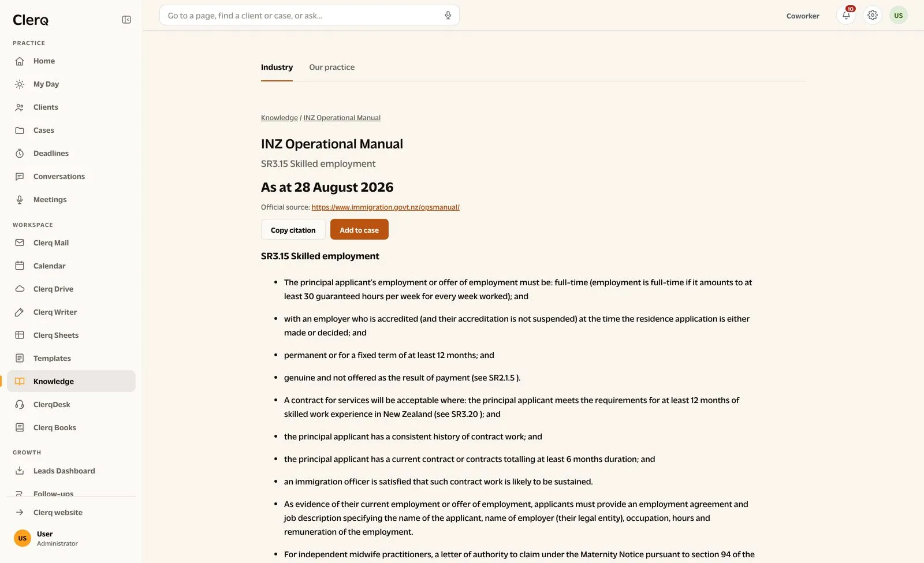
Task: Go to My Day sun icon
Action: point(20,84)
